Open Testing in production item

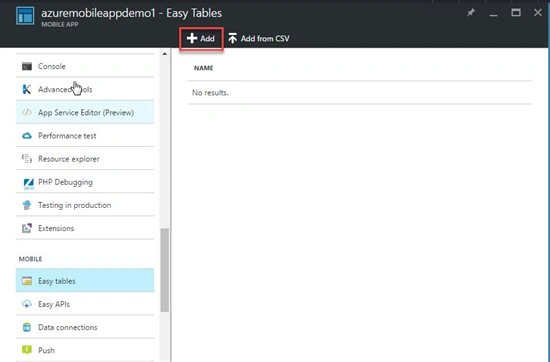pyautogui.click(x=85, y=205)
